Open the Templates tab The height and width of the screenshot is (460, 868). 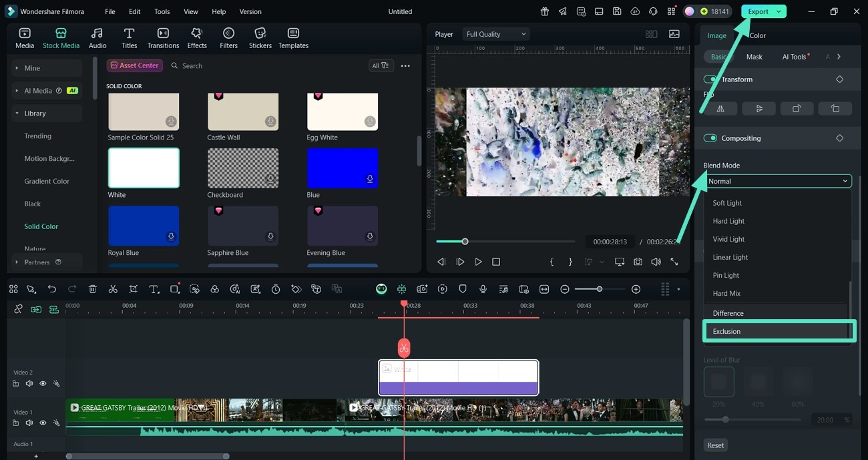[x=293, y=38]
